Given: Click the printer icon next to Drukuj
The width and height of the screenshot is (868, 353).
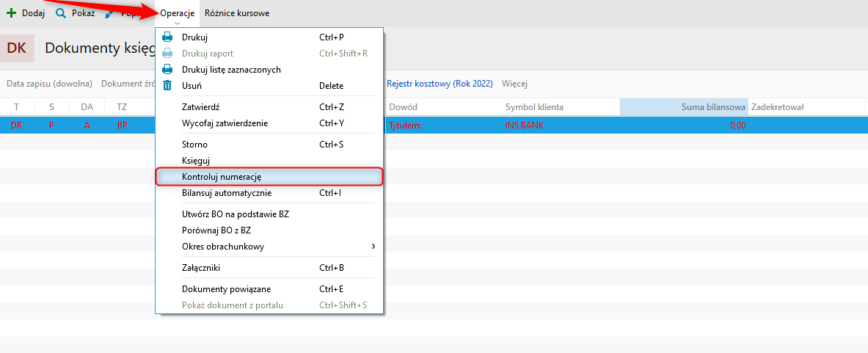Looking at the screenshot, I should click(167, 37).
